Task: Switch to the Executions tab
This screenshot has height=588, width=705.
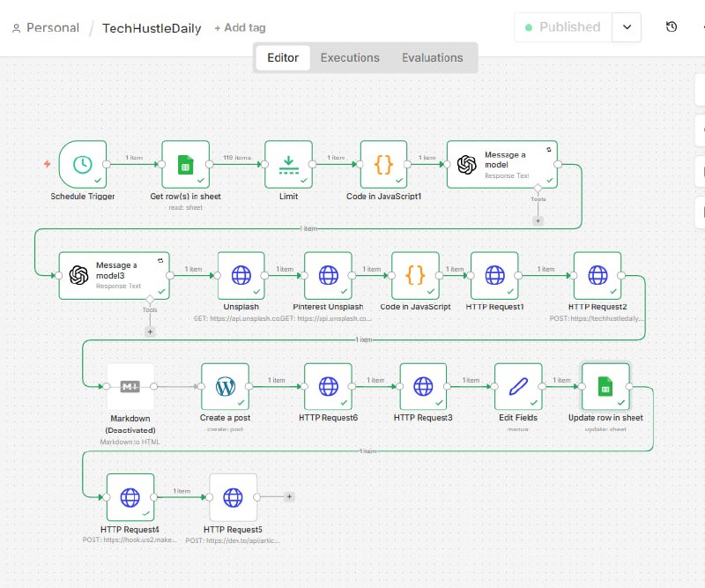Action: (x=350, y=57)
